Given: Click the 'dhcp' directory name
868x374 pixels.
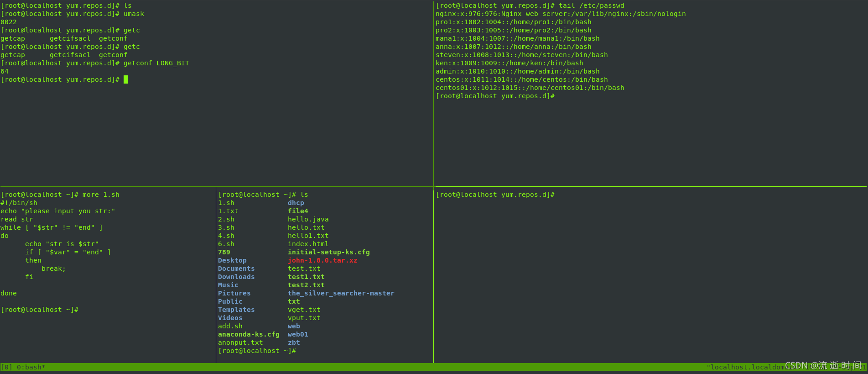Looking at the screenshot, I should tap(296, 203).
